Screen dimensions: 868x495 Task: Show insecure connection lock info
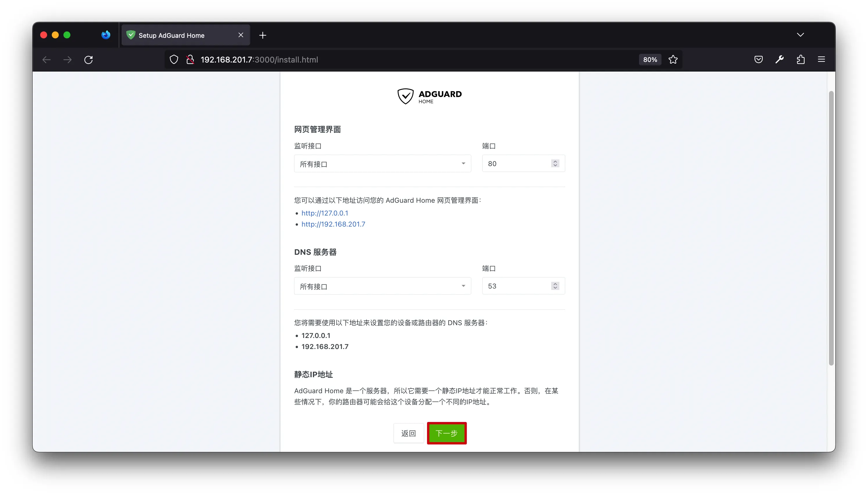click(191, 60)
